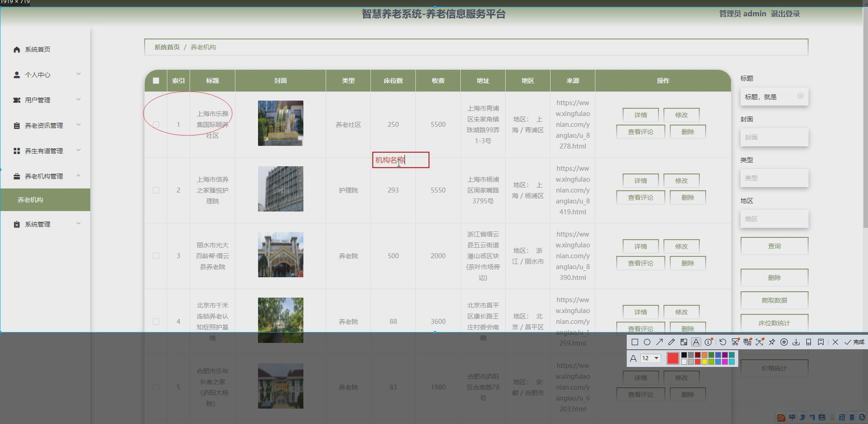
Task: Pick the black color swatch
Action: pos(684,355)
